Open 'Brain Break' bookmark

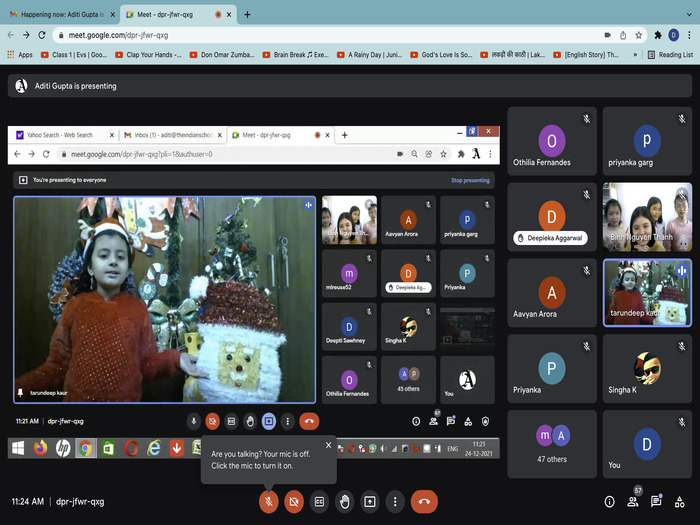click(x=296, y=54)
